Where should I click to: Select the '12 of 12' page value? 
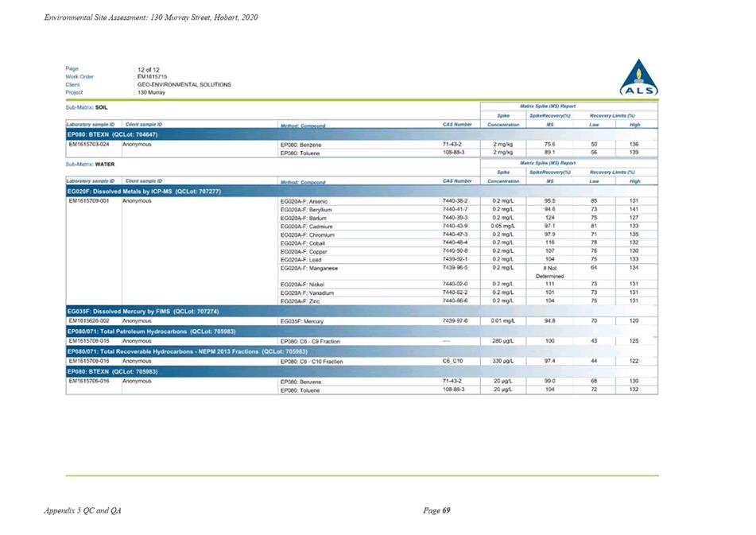149,69
